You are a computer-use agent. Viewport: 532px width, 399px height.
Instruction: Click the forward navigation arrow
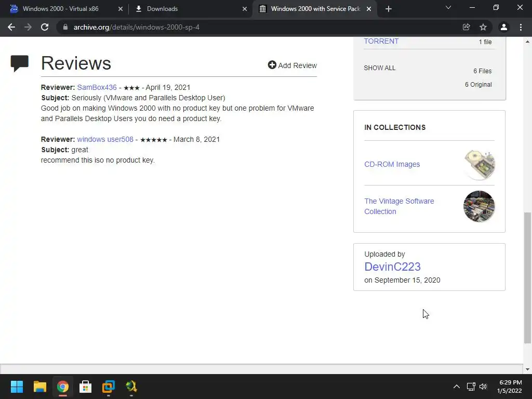pos(28,27)
